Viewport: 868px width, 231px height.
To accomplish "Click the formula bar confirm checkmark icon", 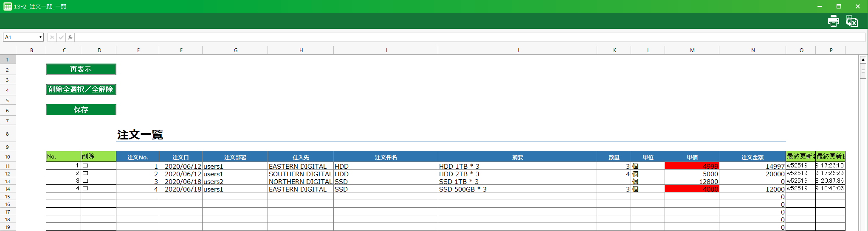I will (x=61, y=37).
